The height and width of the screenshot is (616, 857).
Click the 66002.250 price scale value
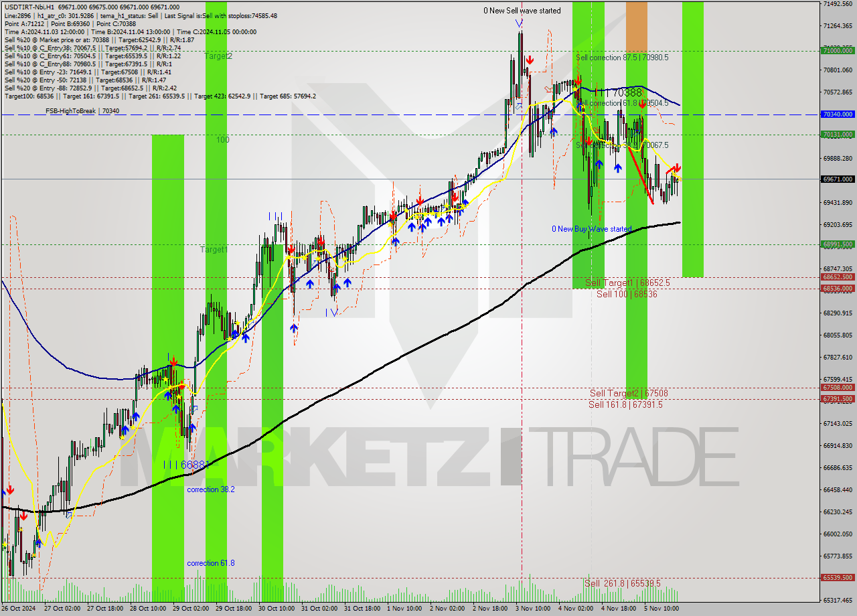pos(838,534)
